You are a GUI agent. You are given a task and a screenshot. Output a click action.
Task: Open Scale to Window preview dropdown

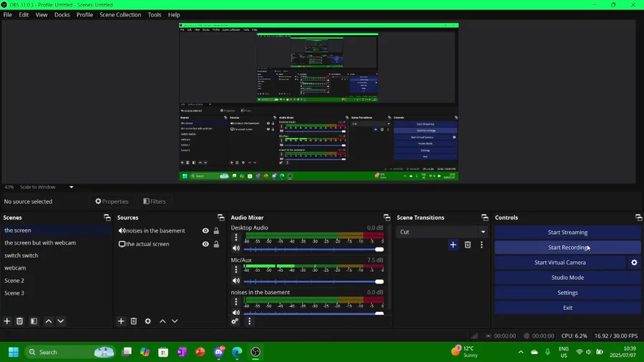(x=47, y=187)
